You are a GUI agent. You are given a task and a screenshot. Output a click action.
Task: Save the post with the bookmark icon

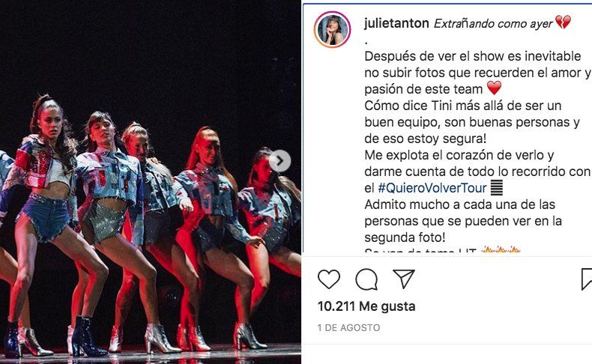tap(587, 279)
